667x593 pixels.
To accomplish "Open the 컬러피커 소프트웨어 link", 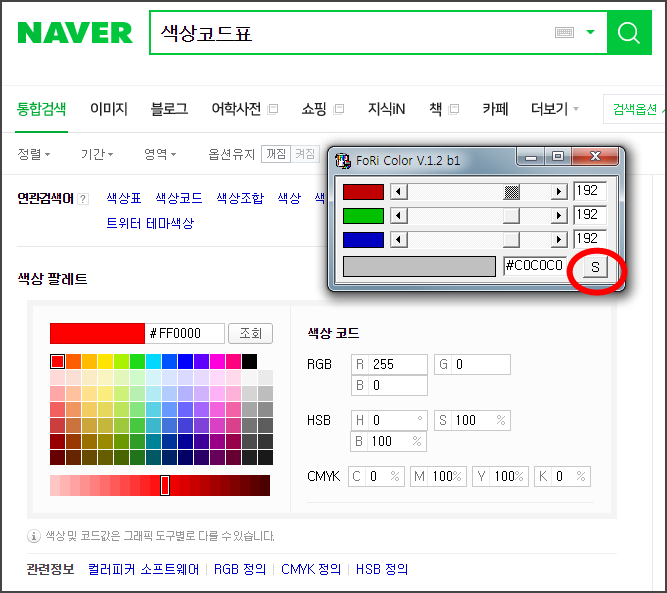I will pyautogui.click(x=143, y=570).
